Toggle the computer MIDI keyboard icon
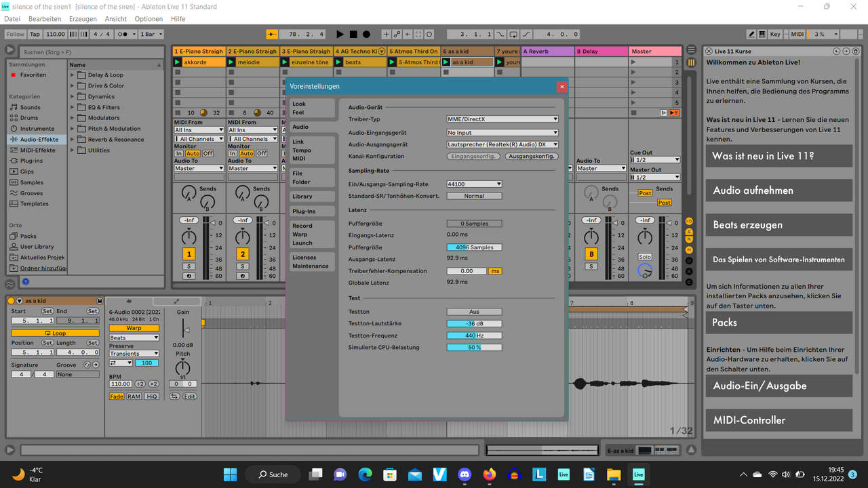The width and height of the screenshot is (868, 488). pyautogui.click(x=762, y=34)
